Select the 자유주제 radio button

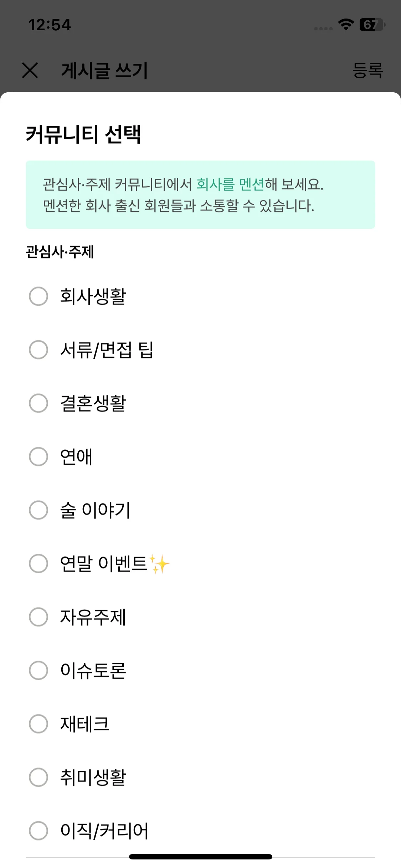[38, 617]
